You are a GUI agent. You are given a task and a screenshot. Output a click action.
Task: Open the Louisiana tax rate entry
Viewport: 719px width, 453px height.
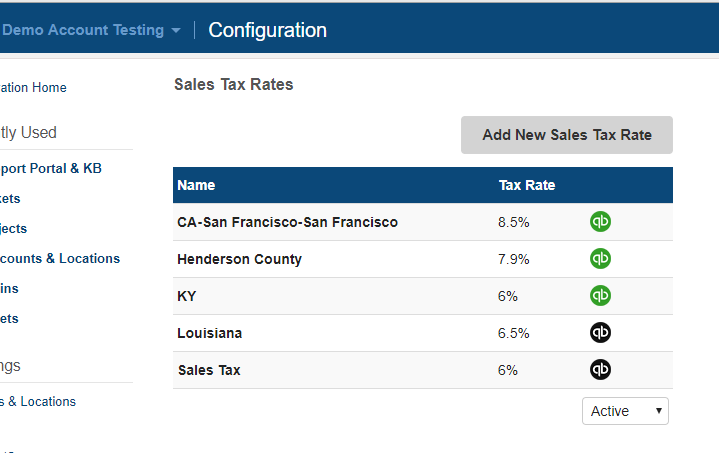[209, 333]
